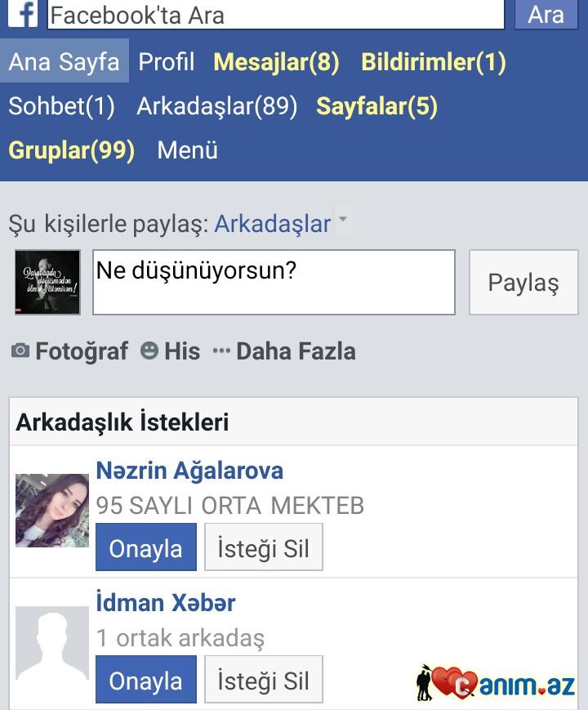Screen dimensions: 588x710
Task: Open the Profil tab
Action: [x=166, y=61]
